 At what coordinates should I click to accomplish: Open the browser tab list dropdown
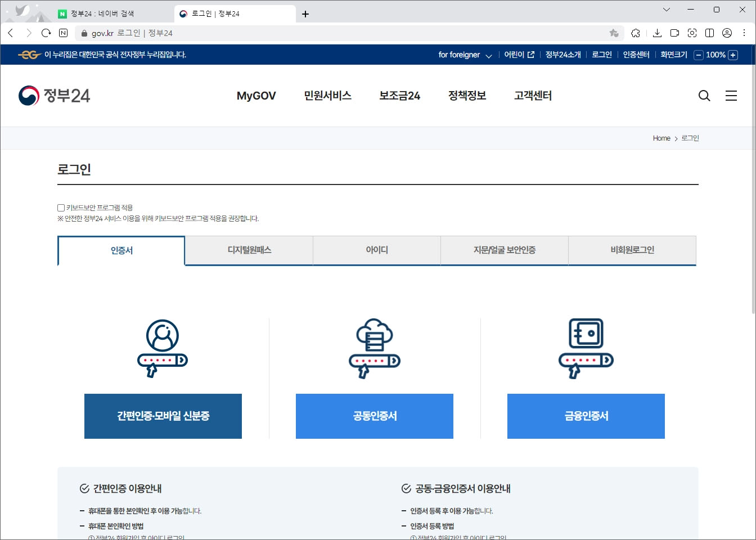pyautogui.click(x=666, y=10)
